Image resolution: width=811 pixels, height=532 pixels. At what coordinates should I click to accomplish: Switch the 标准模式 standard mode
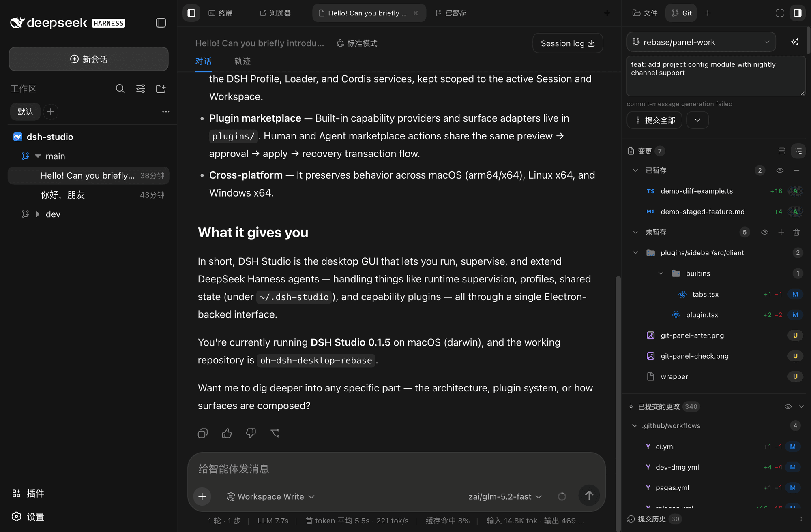(x=357, y=43)
